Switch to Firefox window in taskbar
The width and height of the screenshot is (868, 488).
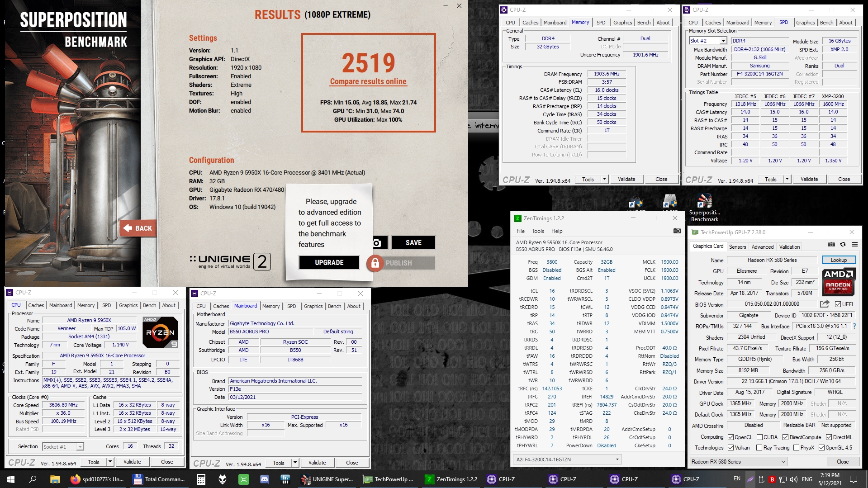[x=97, y=479]
